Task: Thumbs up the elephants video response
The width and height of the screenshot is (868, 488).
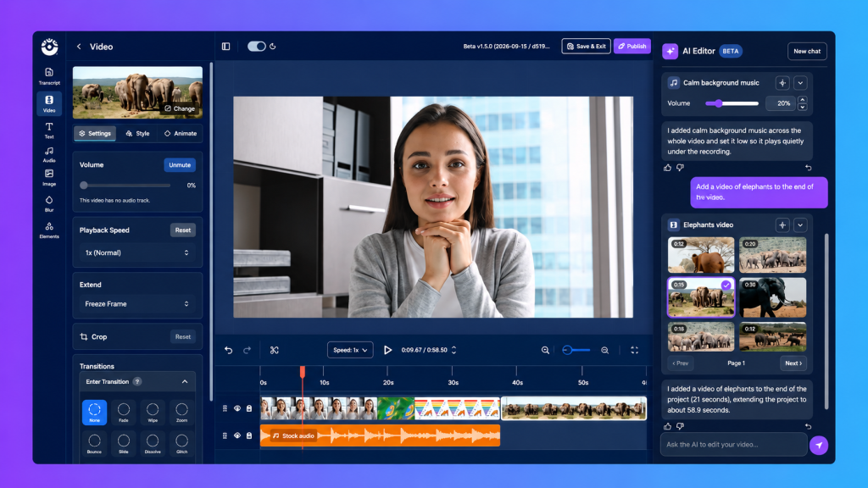Action: [668, 427]
